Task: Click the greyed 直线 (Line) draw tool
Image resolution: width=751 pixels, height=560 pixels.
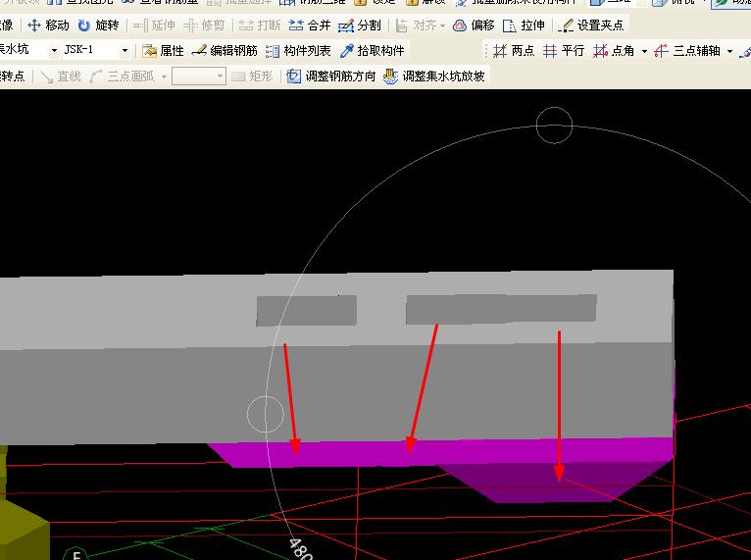Action: (x=61, y=76)
